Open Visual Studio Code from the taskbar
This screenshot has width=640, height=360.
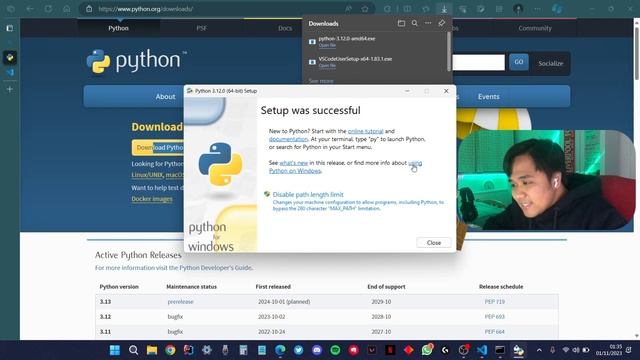pyautogui.click(x=482, y=350)
